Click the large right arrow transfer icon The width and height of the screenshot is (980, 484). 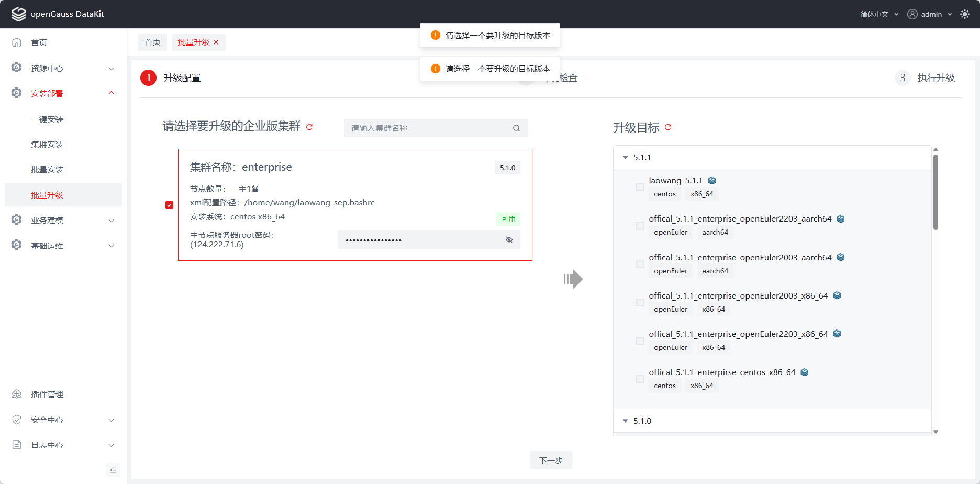pyautogui.click(x=573, y=279)
